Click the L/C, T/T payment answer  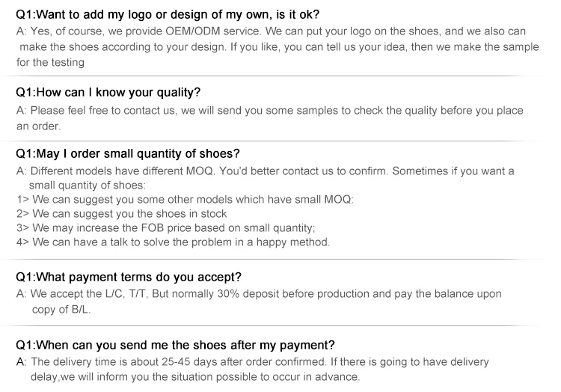[259, 294]
